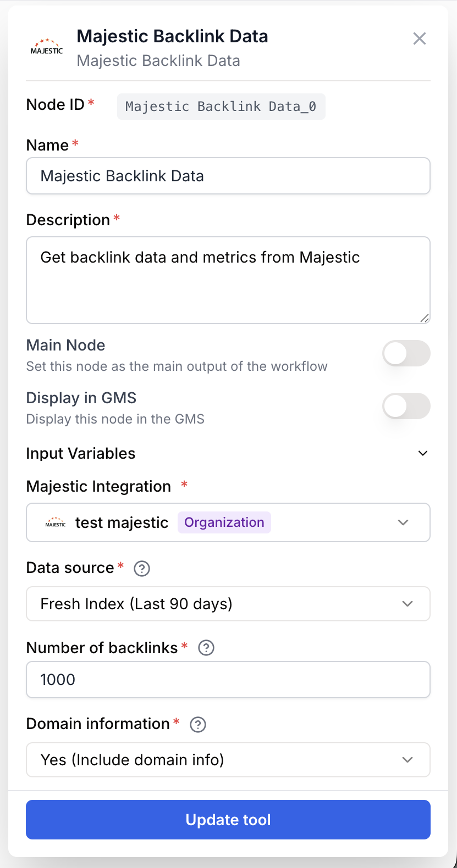Edit the Name input field
This screenshot has width=457, height=868.
coord(228,176)
